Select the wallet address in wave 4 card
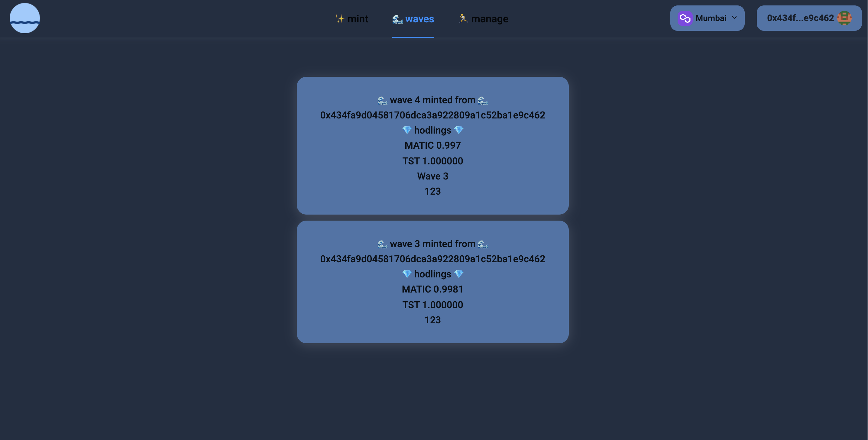The image size is (868, 440). pyautogui.click(x=433, y=115)
